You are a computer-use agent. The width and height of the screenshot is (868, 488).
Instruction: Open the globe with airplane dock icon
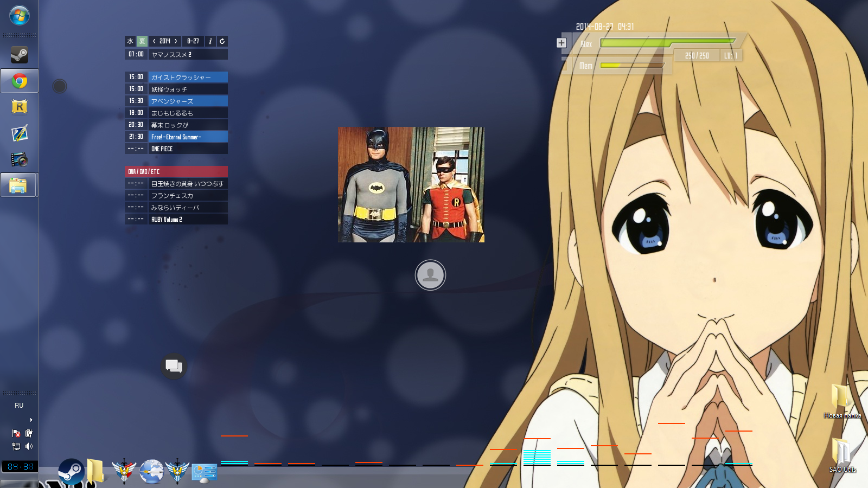tap(151, 471)
